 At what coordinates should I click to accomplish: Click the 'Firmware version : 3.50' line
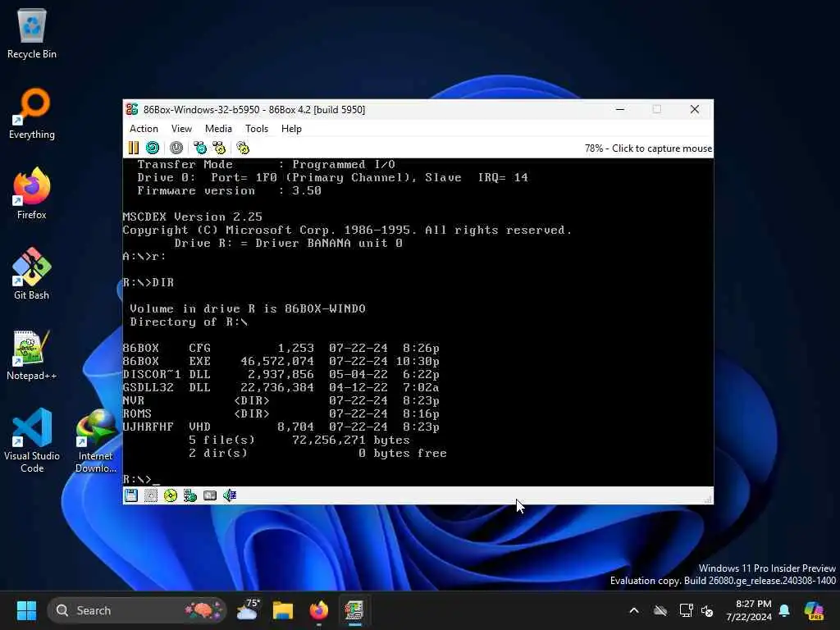click(x=230, y=190)
